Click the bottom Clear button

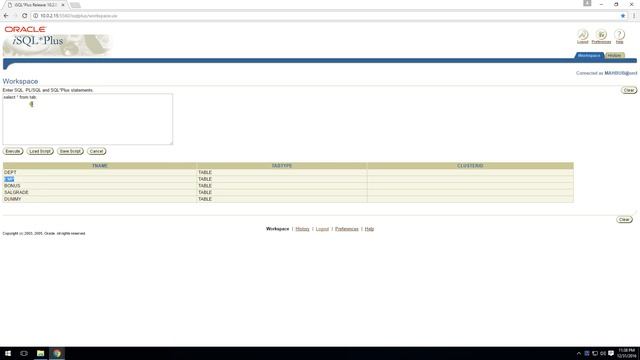coord(624,220)
